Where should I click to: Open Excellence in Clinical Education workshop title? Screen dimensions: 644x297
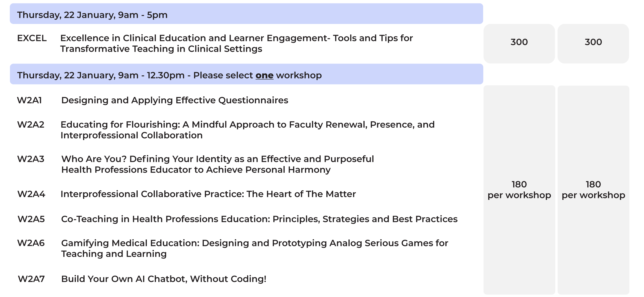pos(236,43)
